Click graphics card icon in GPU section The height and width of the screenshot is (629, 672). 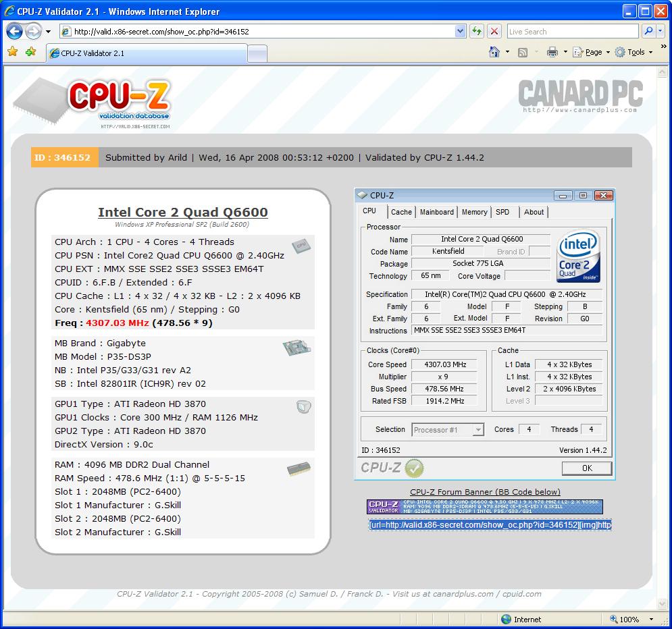(303, 406)
